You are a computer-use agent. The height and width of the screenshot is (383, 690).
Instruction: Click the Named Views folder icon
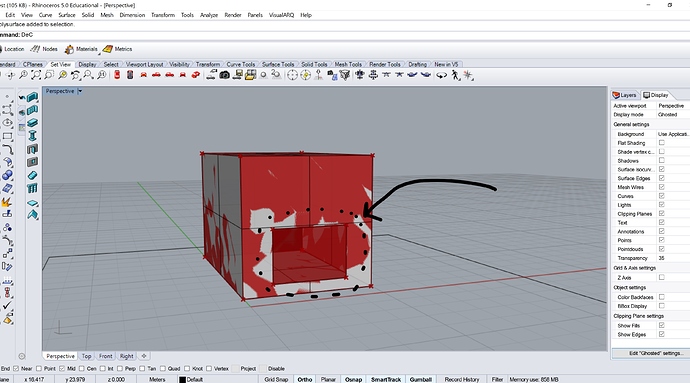click(250, 75)
